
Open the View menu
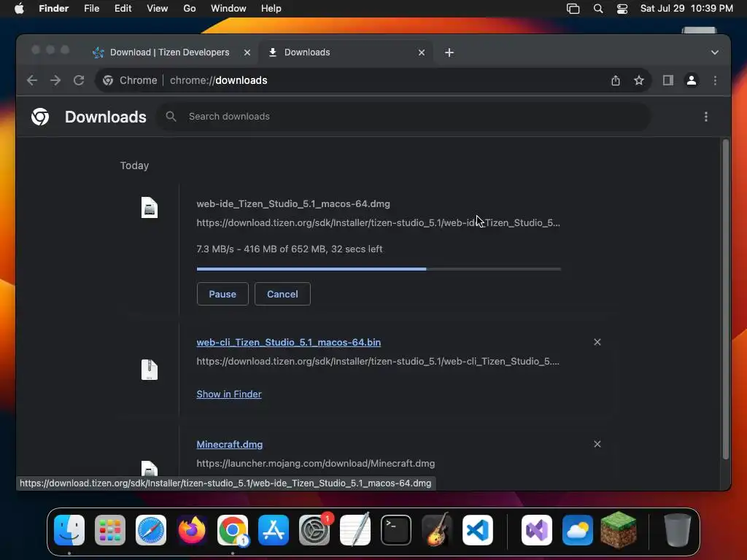point(158,9)
